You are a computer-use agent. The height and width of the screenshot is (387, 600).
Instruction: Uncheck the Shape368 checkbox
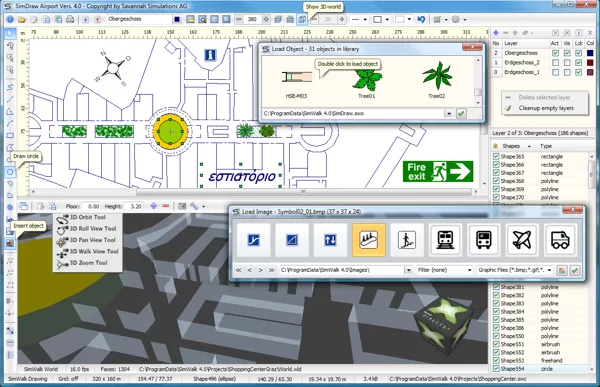(x=496, y=181)
